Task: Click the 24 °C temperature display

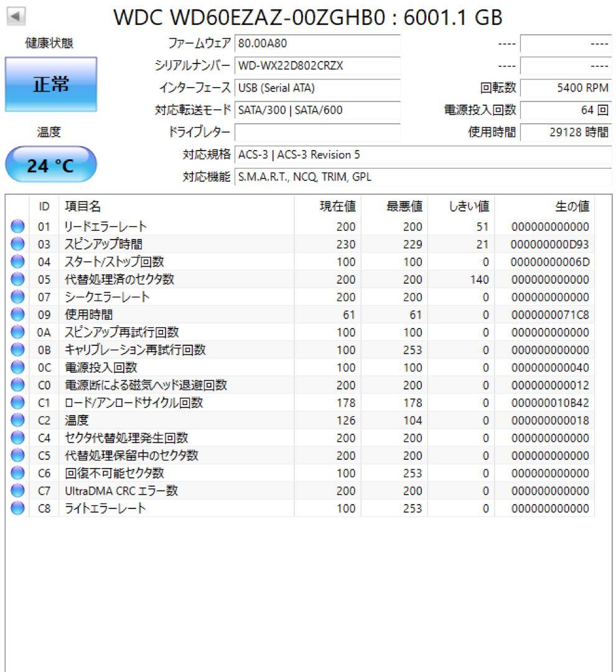Action: pos(50,164)
